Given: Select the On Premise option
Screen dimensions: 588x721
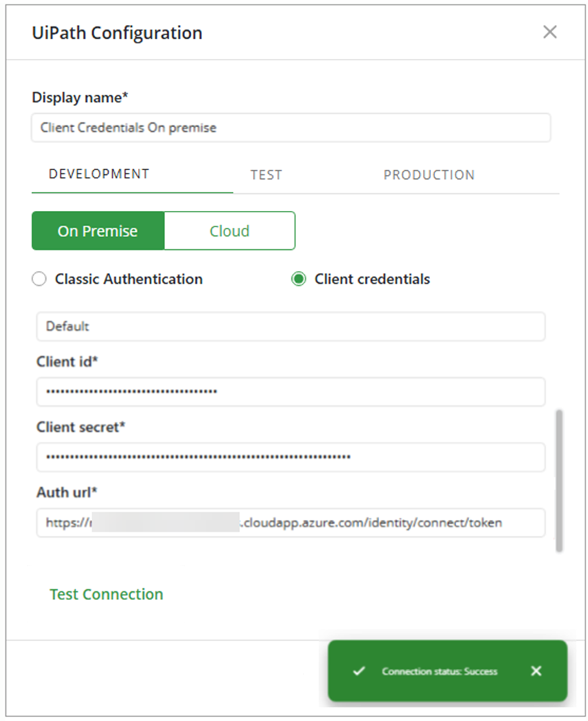Looking at the screenshot, I should coord(98,231).
